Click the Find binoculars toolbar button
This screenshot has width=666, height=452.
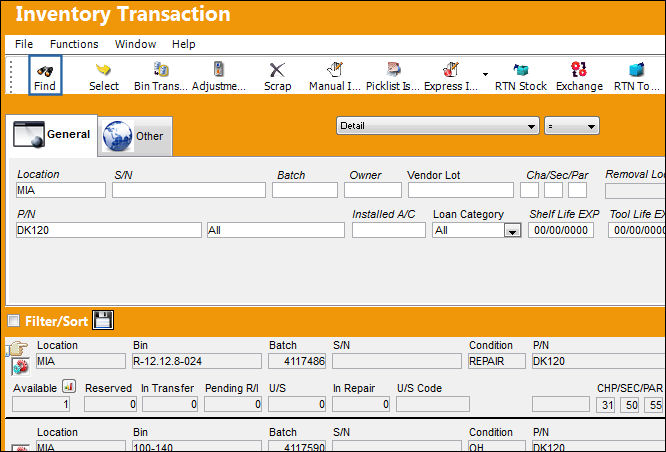click(45, 75)
